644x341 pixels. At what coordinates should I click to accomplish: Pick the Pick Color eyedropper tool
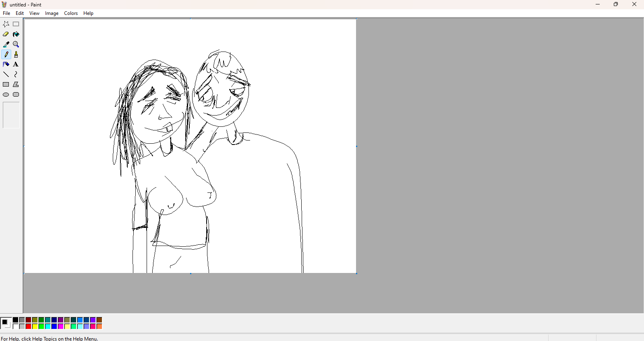coord(6,44)
